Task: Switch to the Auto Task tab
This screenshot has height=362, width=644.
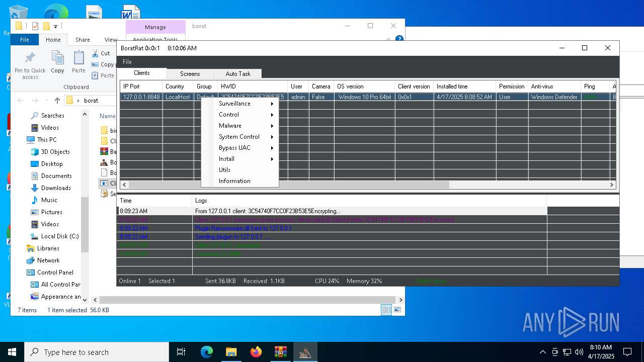Action: pos(238,74)
